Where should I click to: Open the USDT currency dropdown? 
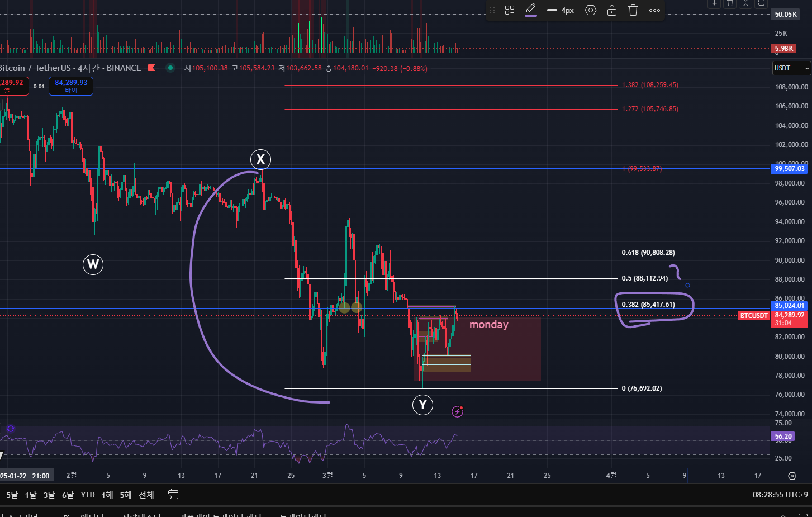[x=791, y=68]
